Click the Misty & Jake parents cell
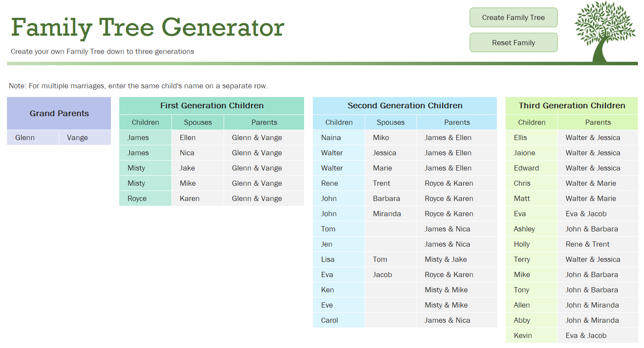644x348 pixels. [x=445, y=259]
